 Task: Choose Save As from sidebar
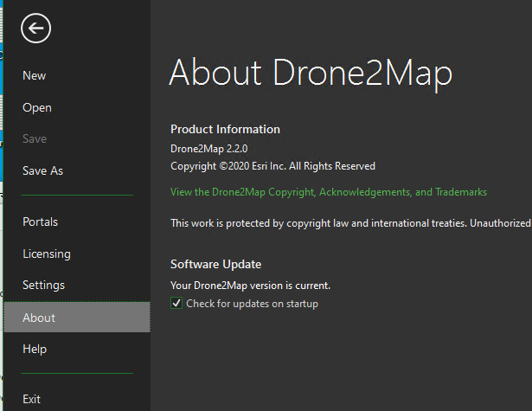tap(42, 170)
